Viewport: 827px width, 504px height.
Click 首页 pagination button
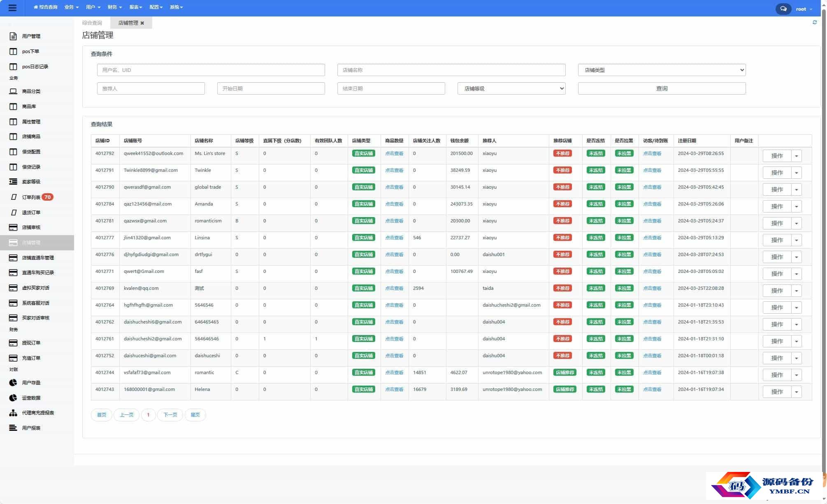pyautogui.click(x=102, y=415)
